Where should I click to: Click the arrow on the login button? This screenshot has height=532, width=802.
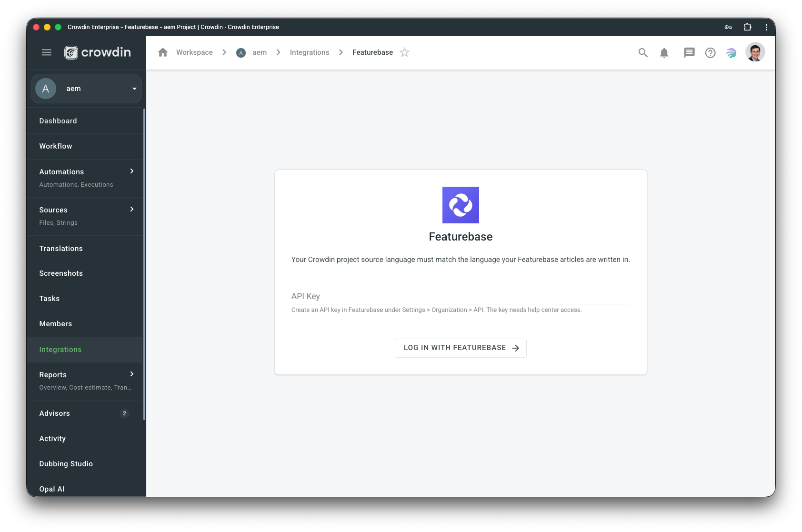click(x=515, y=348)
